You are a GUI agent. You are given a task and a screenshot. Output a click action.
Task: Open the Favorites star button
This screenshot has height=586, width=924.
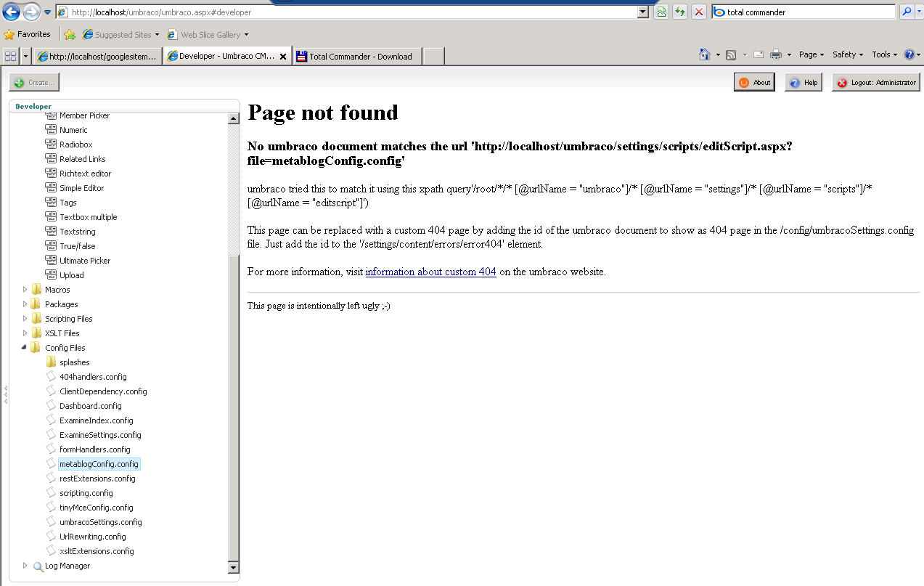point(28,34)
